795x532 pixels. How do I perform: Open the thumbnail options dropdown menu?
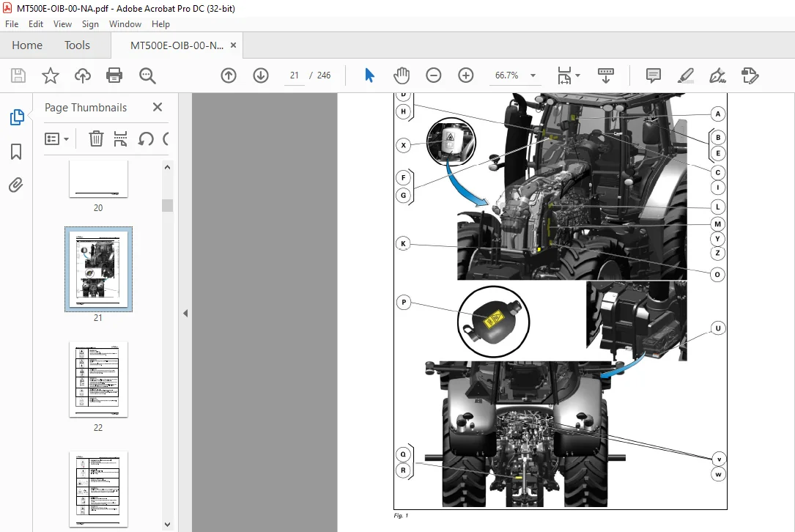point(57,138)
